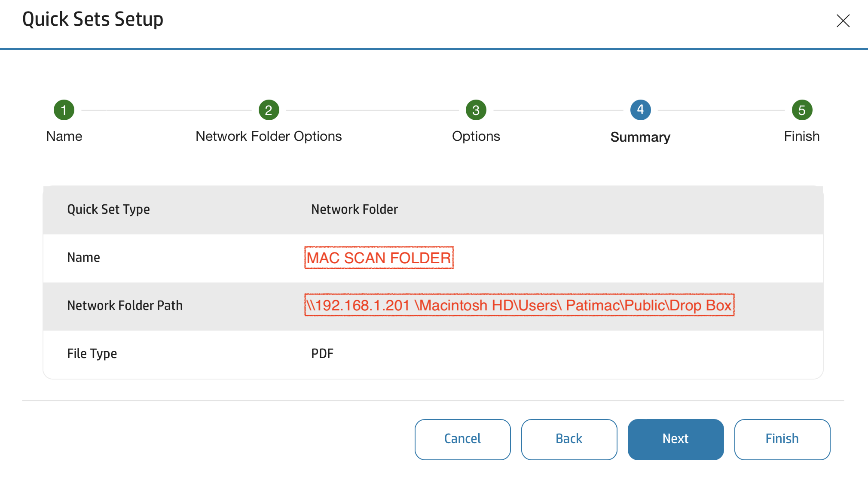Select the PDF file type value
Viewport: 868px width, 486px height.
(x=322, y=353)
